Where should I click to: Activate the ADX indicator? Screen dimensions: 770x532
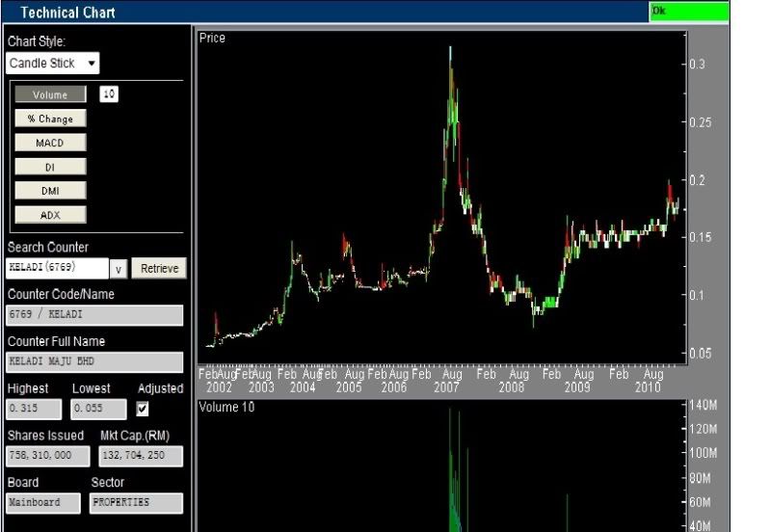point(50,215)
